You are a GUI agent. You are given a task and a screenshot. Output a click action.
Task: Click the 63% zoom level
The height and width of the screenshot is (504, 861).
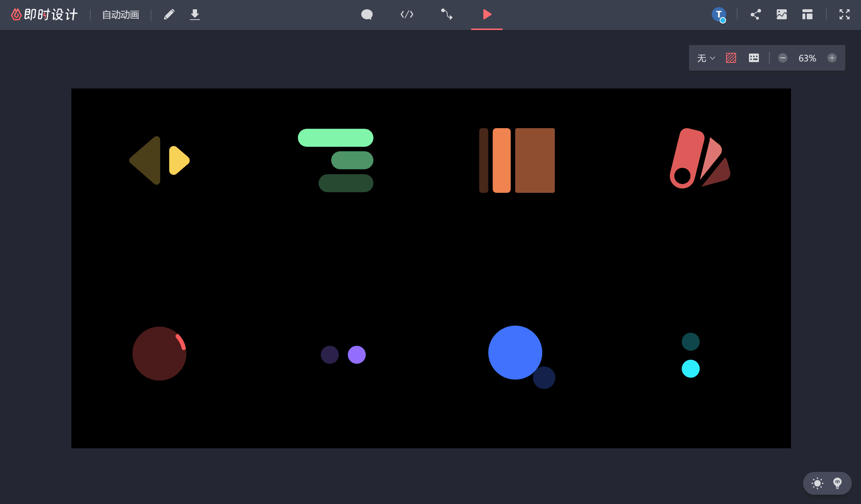[x=807, y=58]
